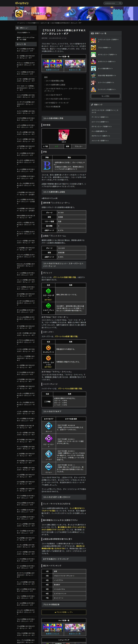Open ブロスタ攻略サイト icon in game list
This screenshot has width=138, height=644.
pos(93,48)
